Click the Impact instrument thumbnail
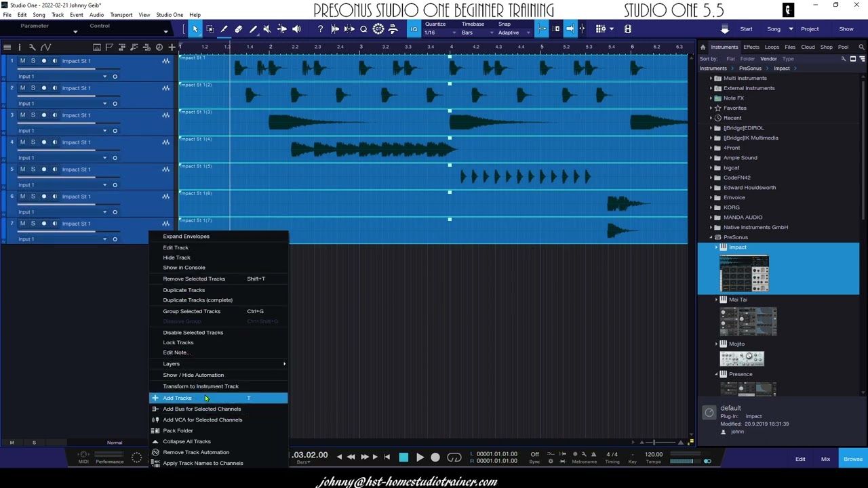 point(744,274)
